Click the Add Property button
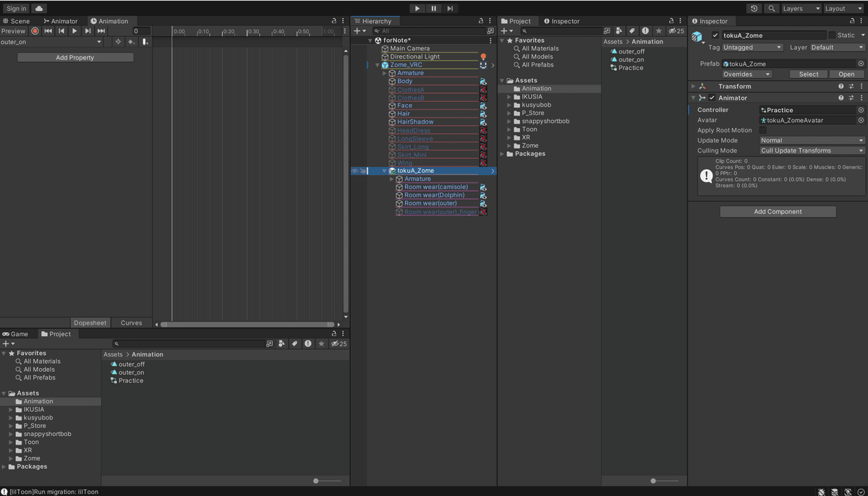868x496 pixels. coord(75,56)
